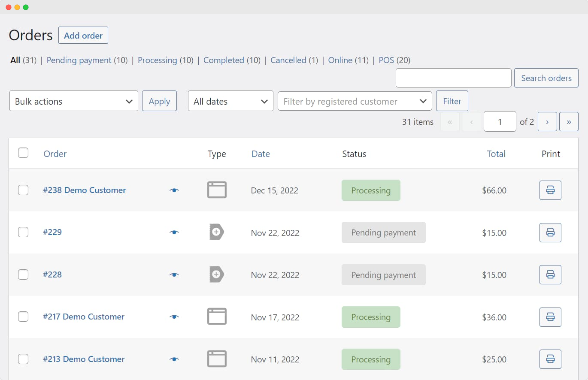
Task: Switch to the Pending payment filter view
Action: click(x=79, y=60)
